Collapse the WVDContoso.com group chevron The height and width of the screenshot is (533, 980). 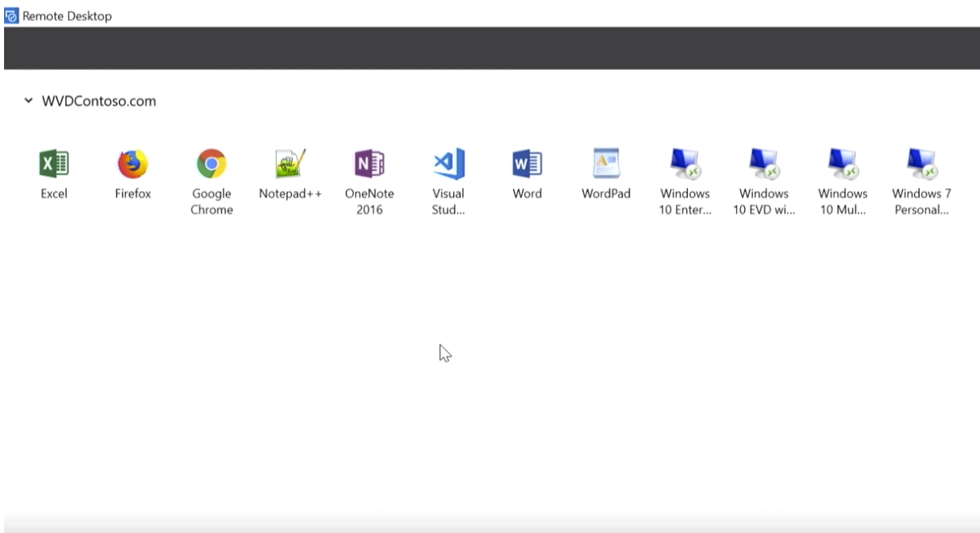point(28,102)
